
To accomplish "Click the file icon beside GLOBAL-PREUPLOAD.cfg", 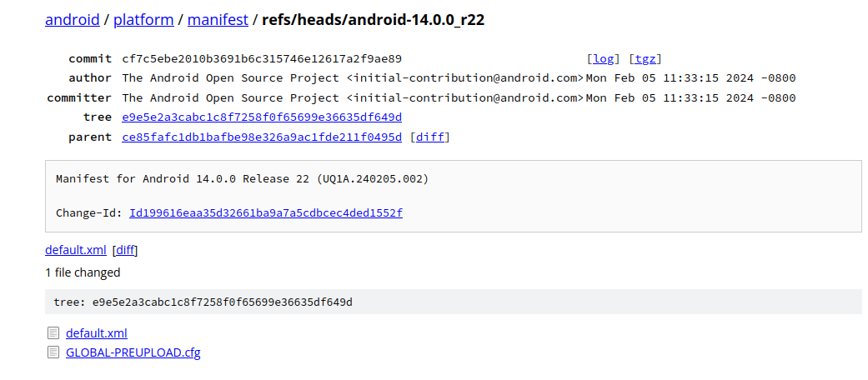I will click(x=53, y=352).
